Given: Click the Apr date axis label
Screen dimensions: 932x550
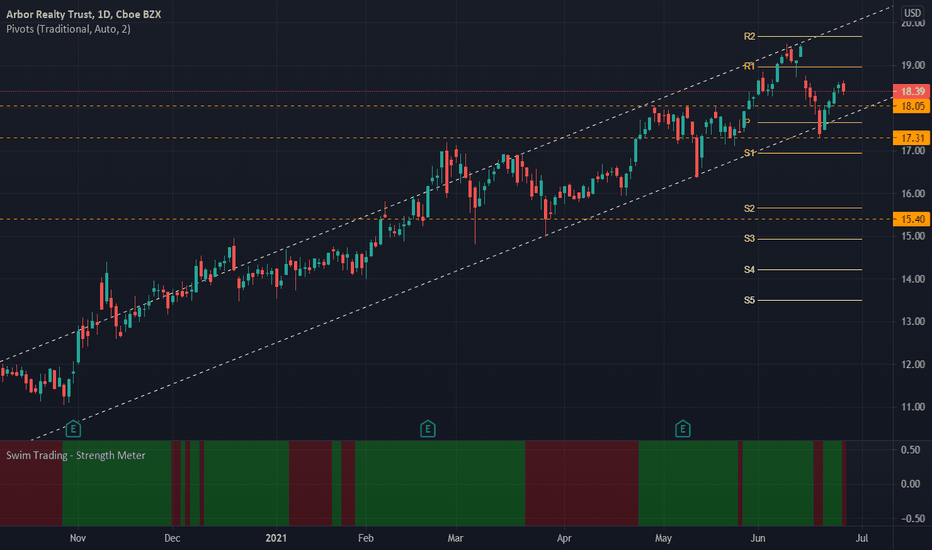Looking at the screenshot, I should 563,538.
